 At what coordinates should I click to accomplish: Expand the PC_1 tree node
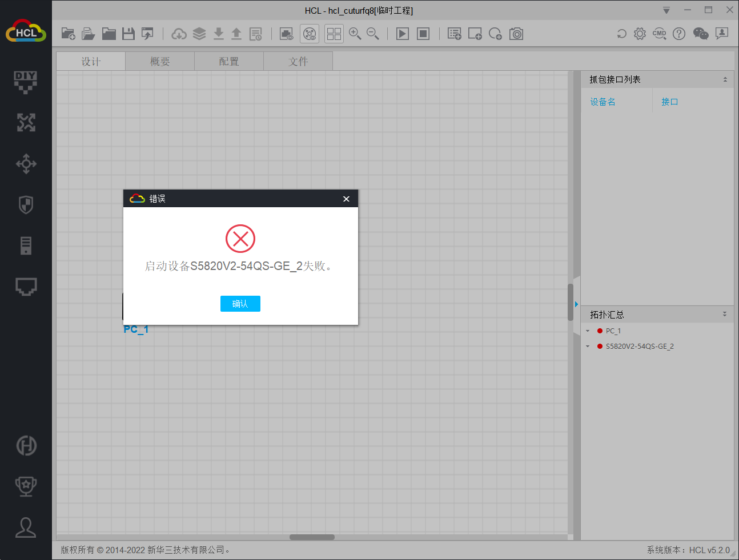coord(588,331)
